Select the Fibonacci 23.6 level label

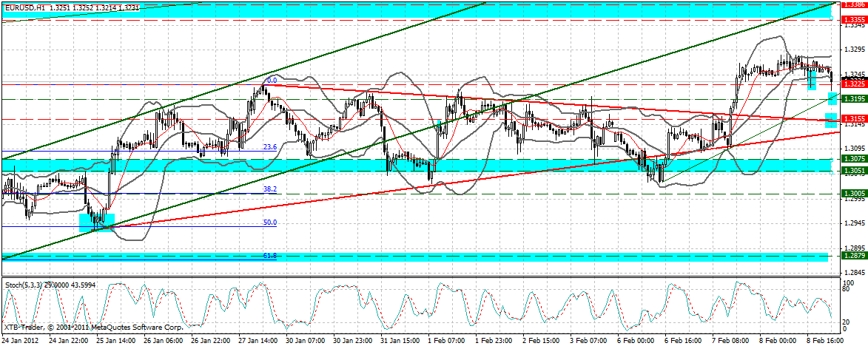(269, 147)
